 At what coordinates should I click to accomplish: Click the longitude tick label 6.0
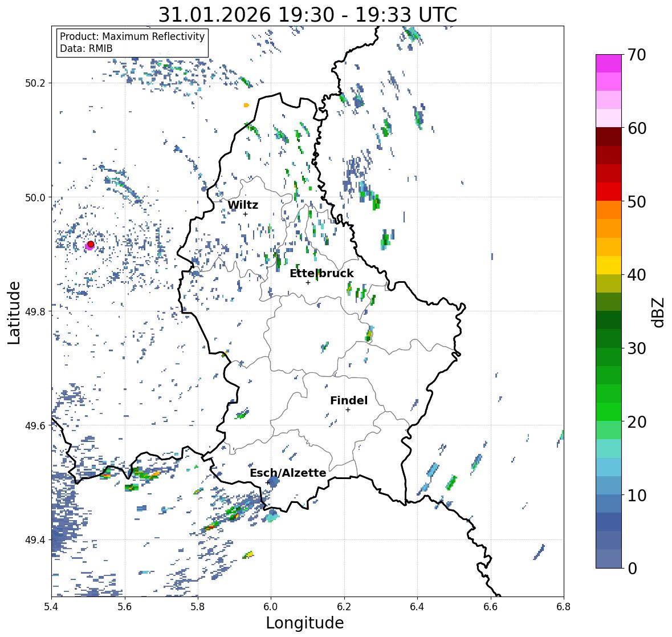click(271, 607)
